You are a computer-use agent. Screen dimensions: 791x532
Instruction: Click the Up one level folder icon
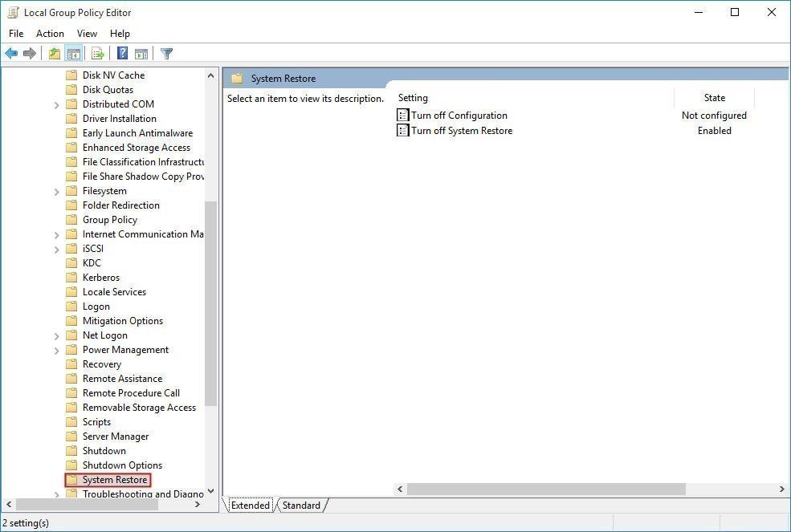click(x=55, y=54)
